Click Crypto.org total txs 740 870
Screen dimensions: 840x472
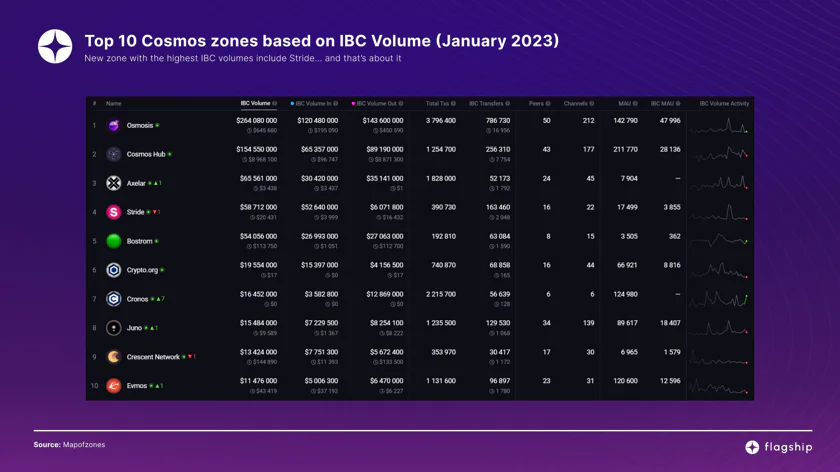coord(444,265)
